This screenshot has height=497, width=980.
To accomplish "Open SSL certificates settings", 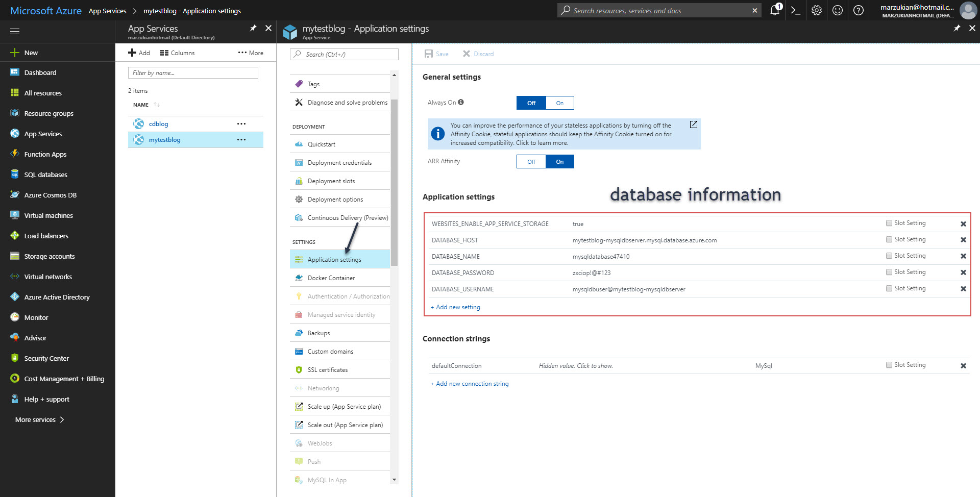I will (x=327, y=369).
